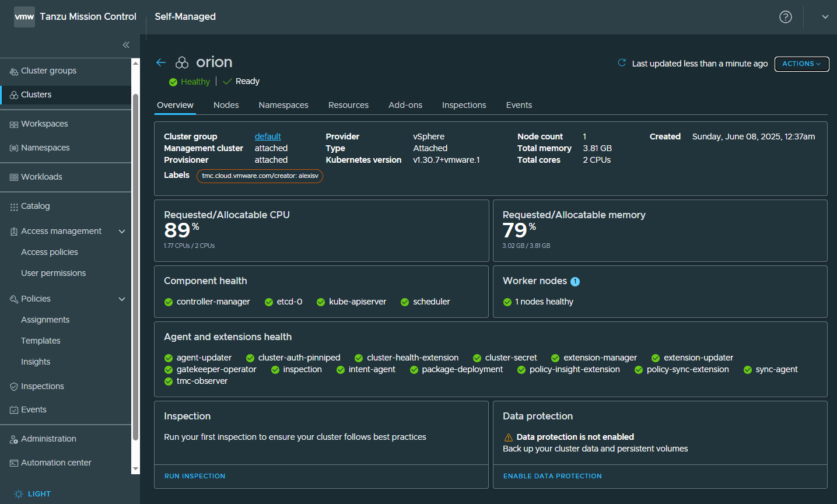Click the Worker nodes info badge

click(575, 282)
